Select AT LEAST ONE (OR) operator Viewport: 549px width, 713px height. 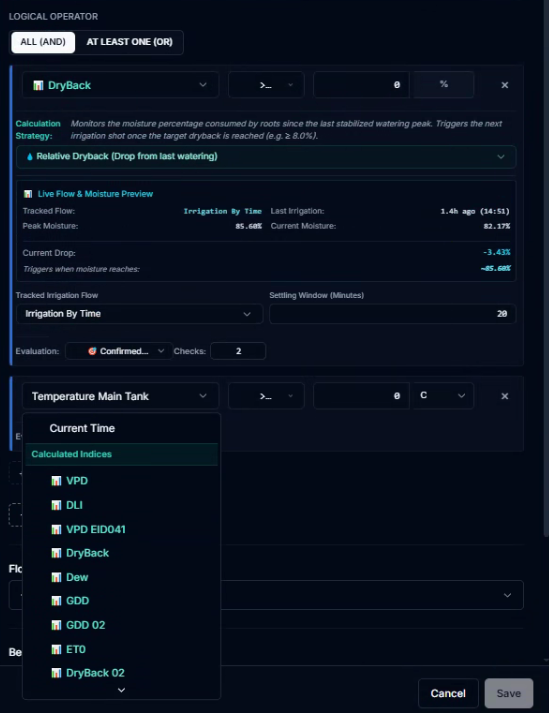[x=129, y=42]
